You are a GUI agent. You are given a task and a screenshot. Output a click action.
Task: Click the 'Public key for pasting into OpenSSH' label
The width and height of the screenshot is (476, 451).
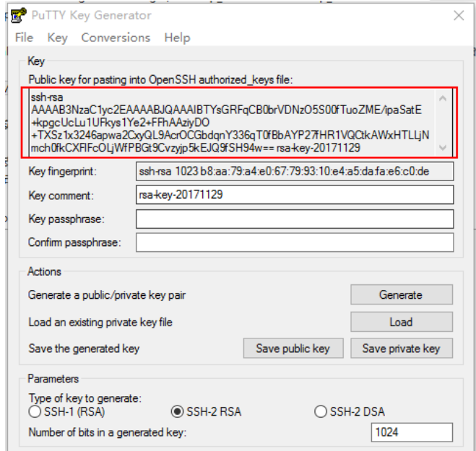pos(160,80)
